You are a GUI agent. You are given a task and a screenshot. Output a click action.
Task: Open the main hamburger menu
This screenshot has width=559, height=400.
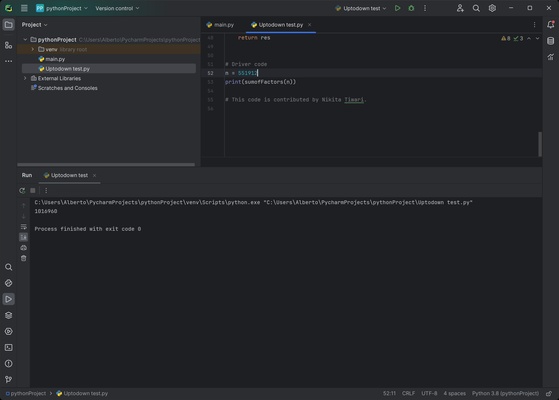(24, 8)
